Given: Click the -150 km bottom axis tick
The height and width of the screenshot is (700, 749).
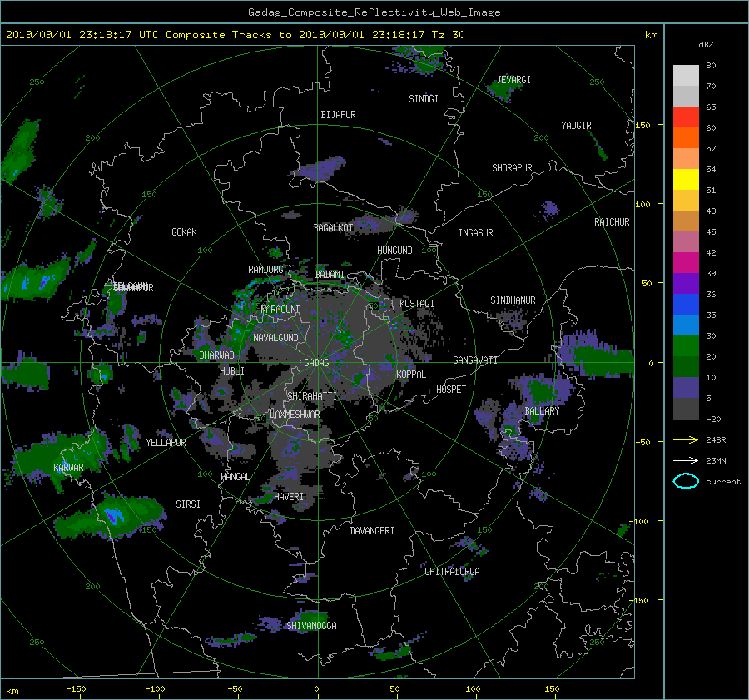Looking at the screenshot, I should pyautogui.click(x=76, y=689).
